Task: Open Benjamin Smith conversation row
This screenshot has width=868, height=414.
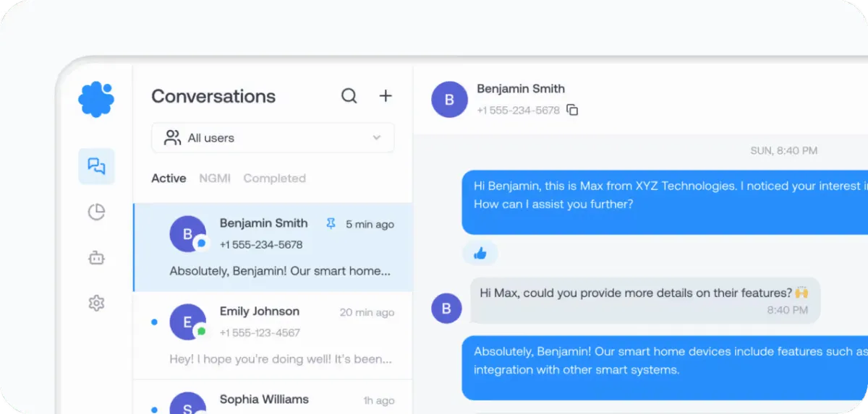Action: coord(273,247)
